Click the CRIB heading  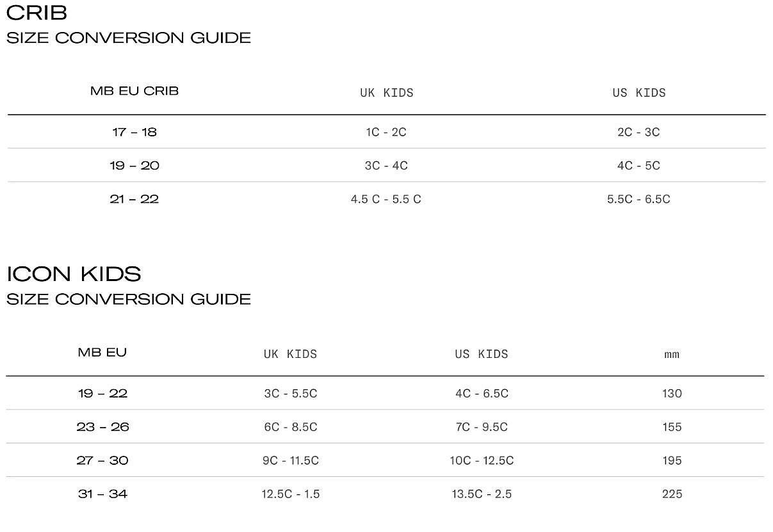coord(37,13)
